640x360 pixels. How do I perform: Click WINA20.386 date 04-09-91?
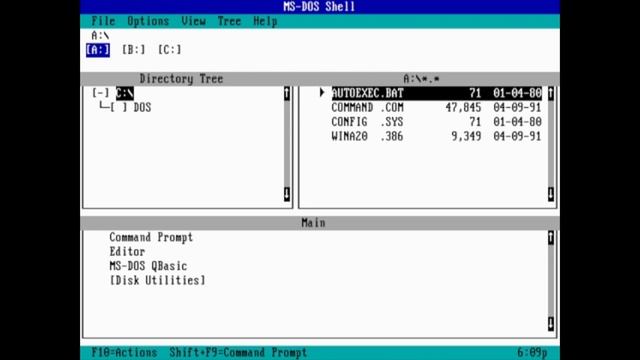pos(517,136)
